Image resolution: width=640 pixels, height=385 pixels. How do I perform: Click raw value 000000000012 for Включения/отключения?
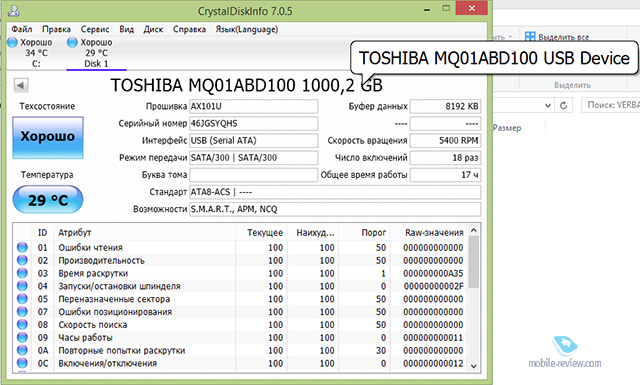click(433, 363)
